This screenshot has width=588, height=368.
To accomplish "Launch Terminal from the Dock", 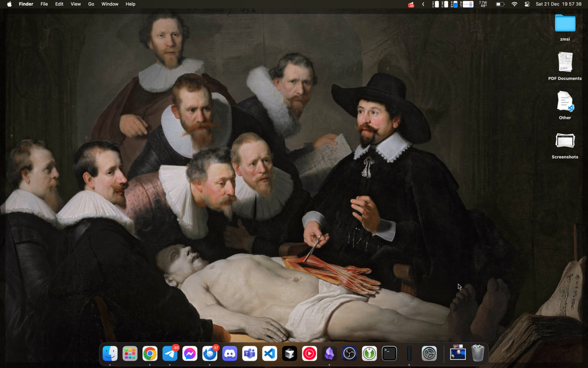I will [x=390, y=354].
